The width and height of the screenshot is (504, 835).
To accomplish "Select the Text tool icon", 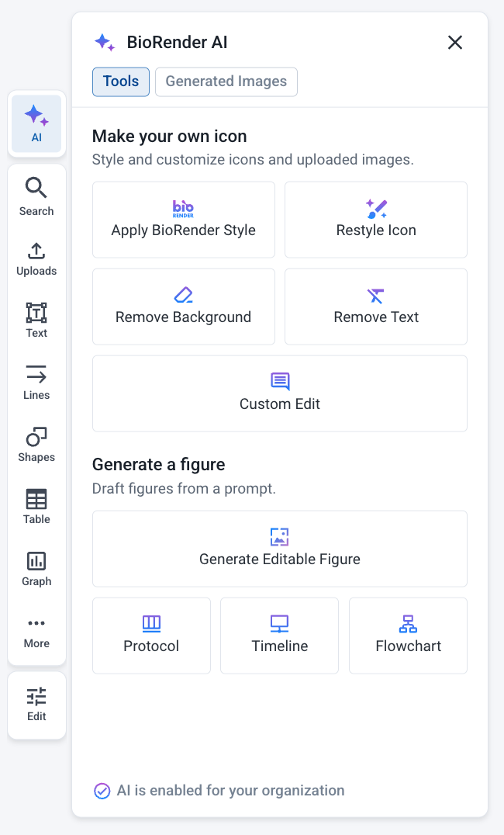I will click(x=36, y=320).
